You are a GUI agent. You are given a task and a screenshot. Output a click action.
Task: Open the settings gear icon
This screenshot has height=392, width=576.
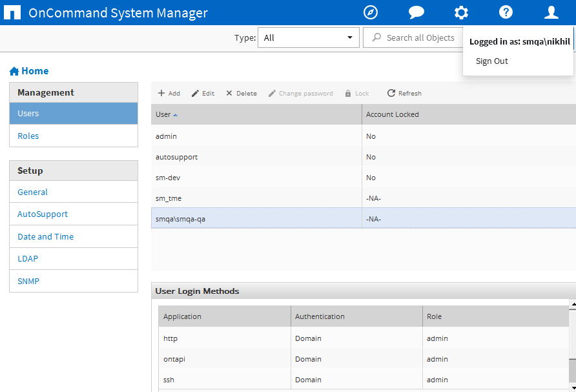pyautogui.click(x=461, y=13)
